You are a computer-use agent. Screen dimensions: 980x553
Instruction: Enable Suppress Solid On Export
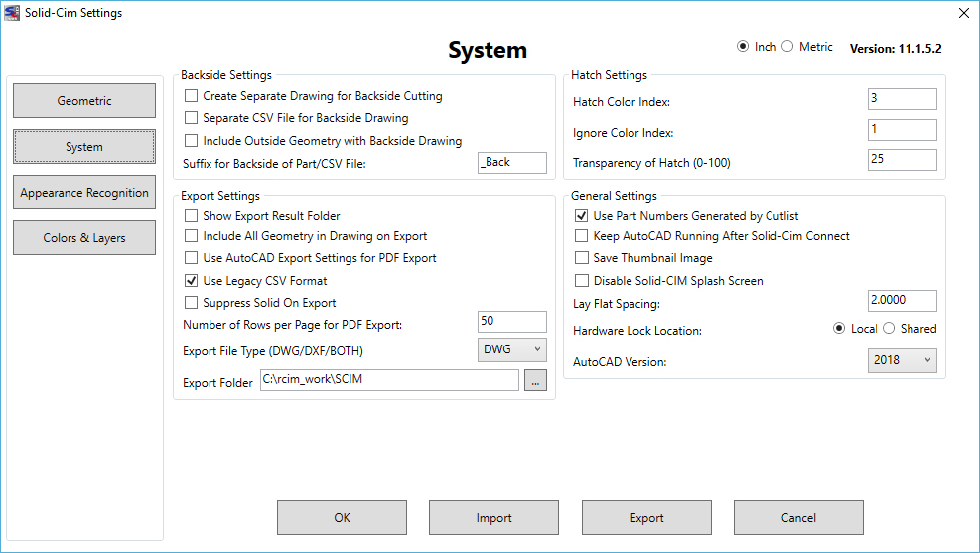pyautogui.click(x=192, y=303)
